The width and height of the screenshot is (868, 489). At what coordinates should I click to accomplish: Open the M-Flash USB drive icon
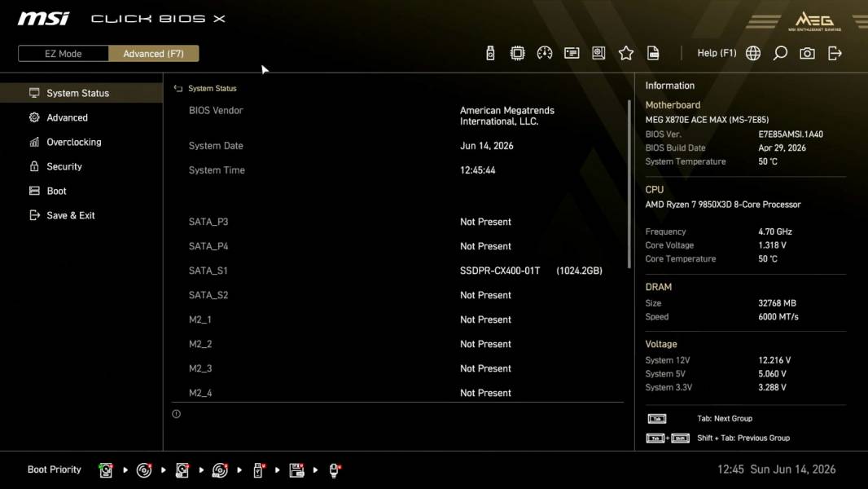(490, 53)
